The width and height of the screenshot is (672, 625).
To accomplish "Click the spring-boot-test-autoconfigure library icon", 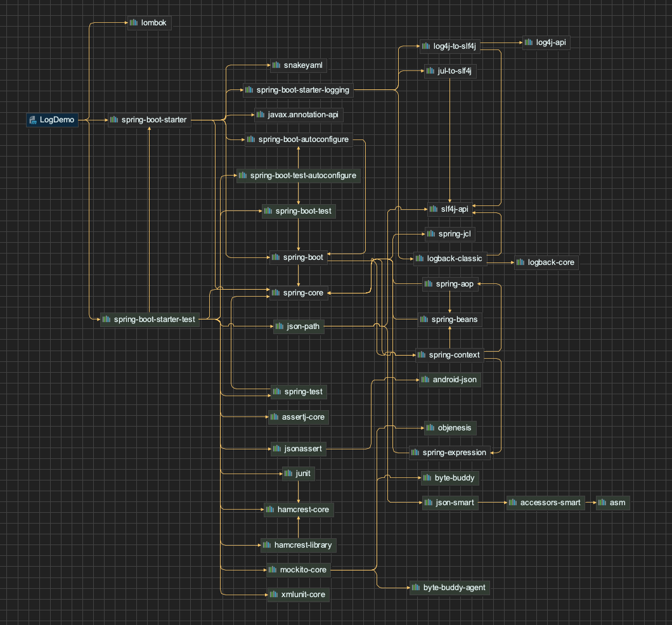I will tap(243, 176).
